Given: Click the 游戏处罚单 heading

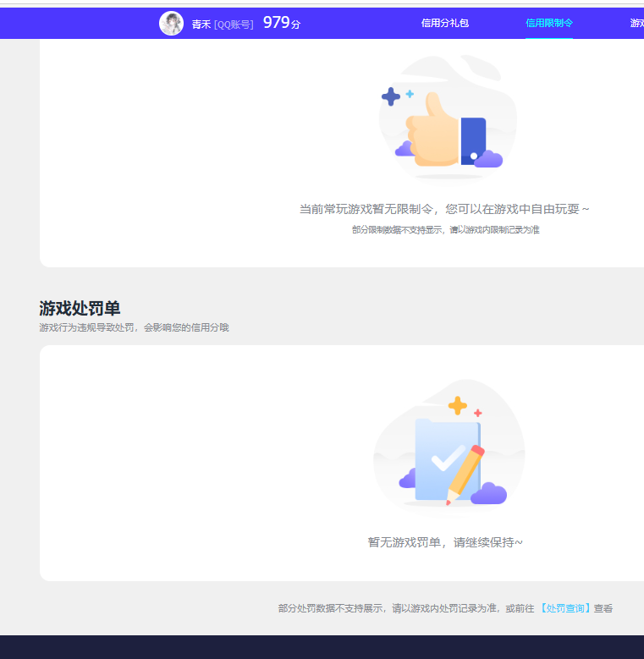Looking at the screenshot, I should coord(80,308).
